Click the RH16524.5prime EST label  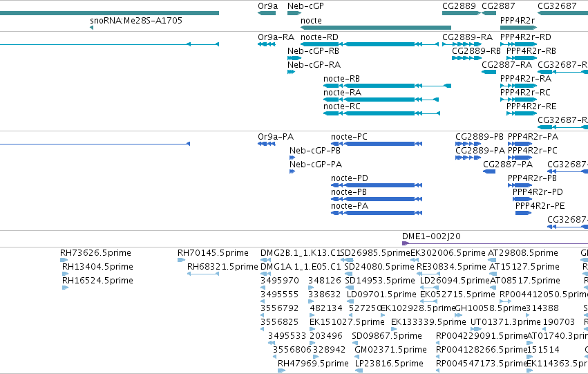pyautogui.click(x=97, y=281)
